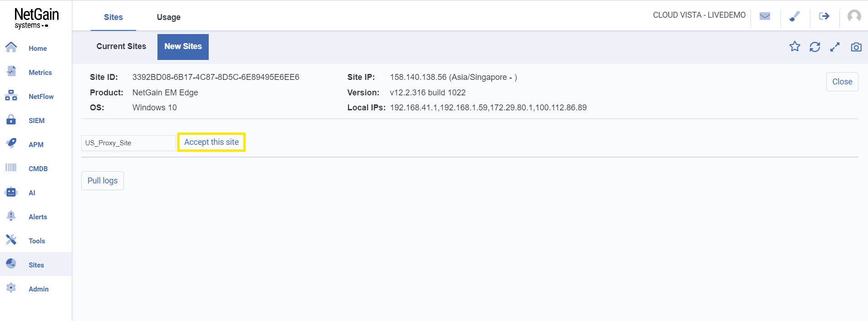The height and width of the screenshot is (321, 868).
Task: Click the Site ID value text
Action: click(x=216, y=77)
